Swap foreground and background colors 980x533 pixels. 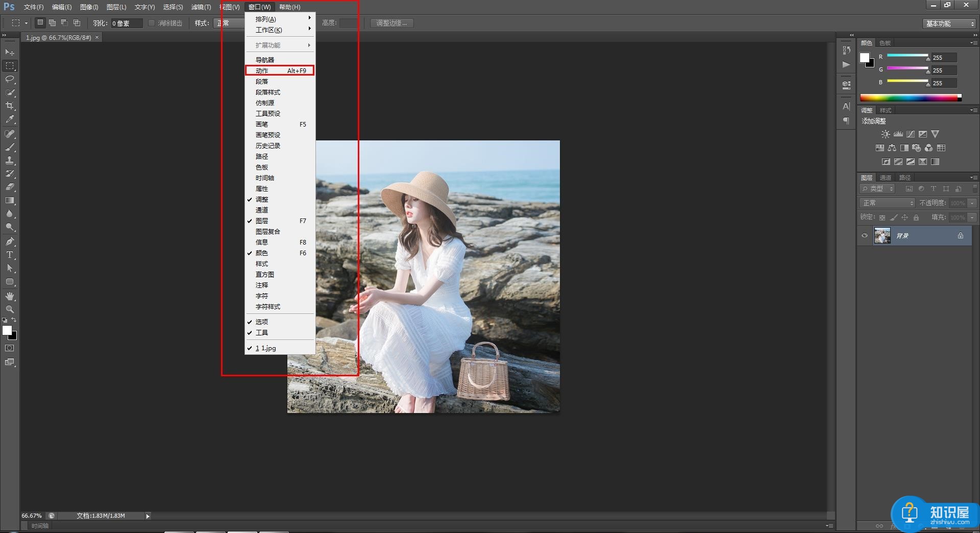coord(14,320)
